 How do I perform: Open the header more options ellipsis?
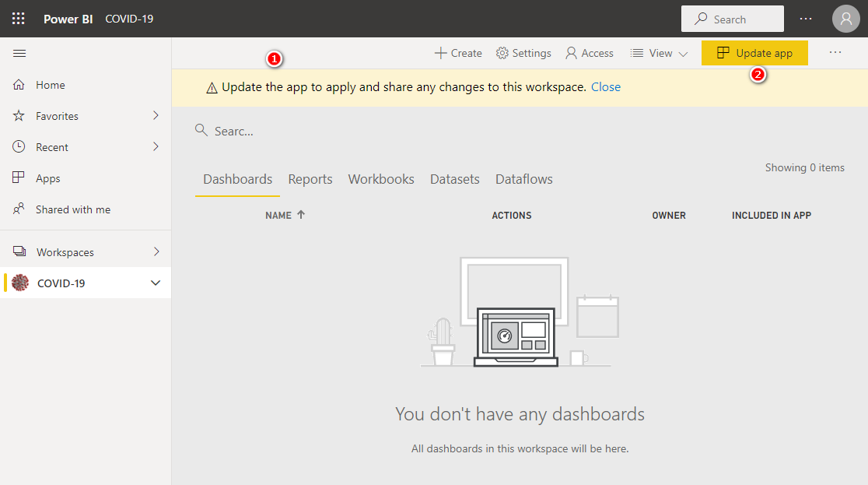[806, 19]
